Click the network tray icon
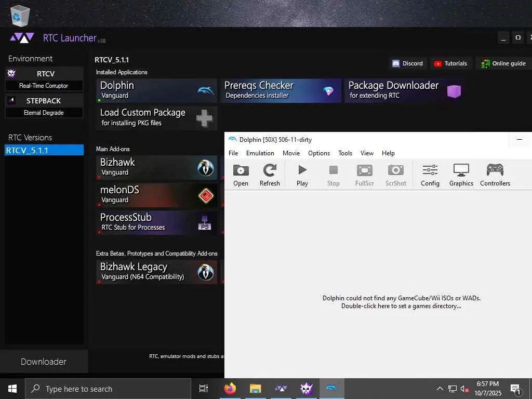This screenshot has width=532, height=399. pos(453,389)
